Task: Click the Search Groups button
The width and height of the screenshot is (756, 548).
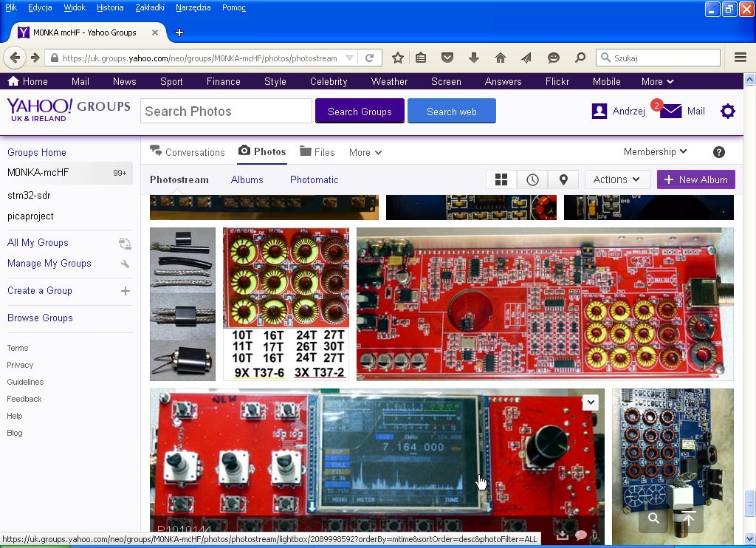Action: [360, 112]
